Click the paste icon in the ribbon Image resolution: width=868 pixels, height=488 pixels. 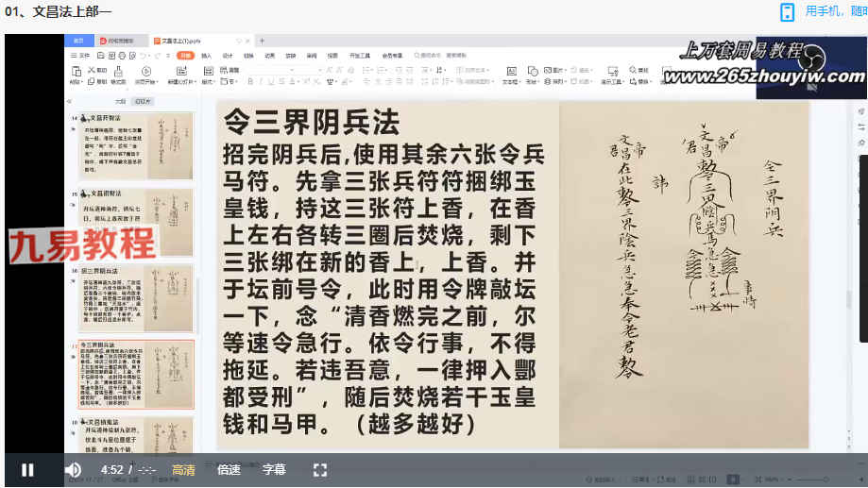[77, 72]
